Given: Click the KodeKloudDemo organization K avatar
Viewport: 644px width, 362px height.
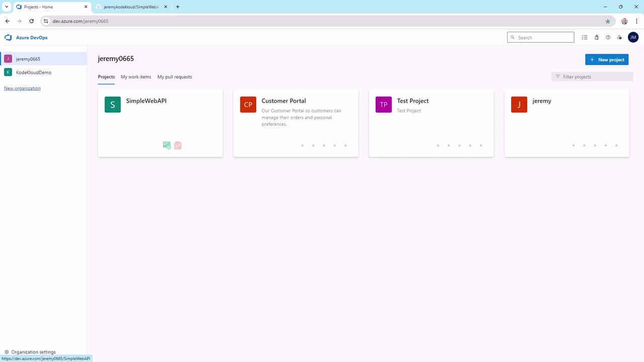Looking at the screenshot, I should [x=8, y=72].
